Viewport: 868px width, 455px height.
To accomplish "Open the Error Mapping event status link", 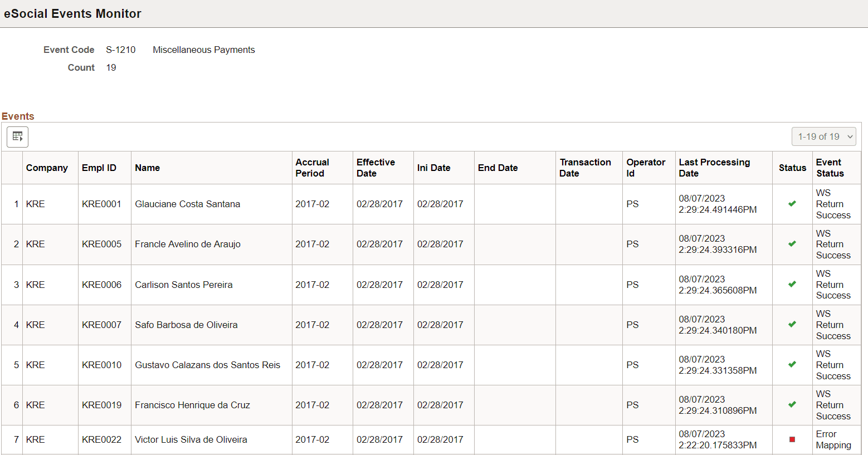I will (x=833, y=439).
